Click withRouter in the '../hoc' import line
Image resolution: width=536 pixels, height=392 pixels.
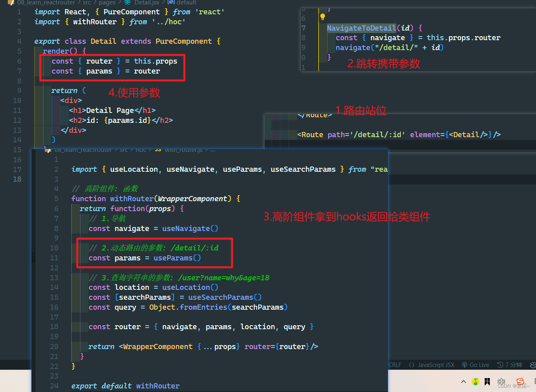pyautogui.click(x=95, y=22)
